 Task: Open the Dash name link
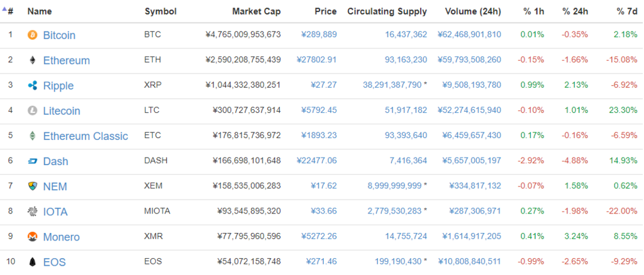55,161
